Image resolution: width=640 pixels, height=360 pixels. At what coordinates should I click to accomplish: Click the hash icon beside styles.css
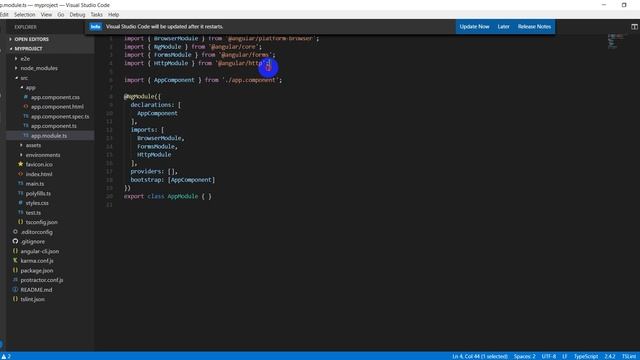point(20,203)
